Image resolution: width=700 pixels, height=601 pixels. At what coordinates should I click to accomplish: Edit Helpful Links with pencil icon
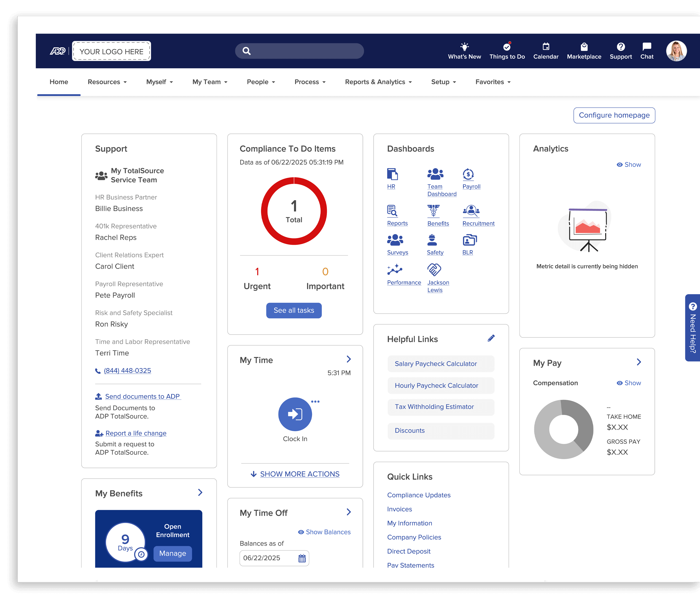tap(491, 338)
